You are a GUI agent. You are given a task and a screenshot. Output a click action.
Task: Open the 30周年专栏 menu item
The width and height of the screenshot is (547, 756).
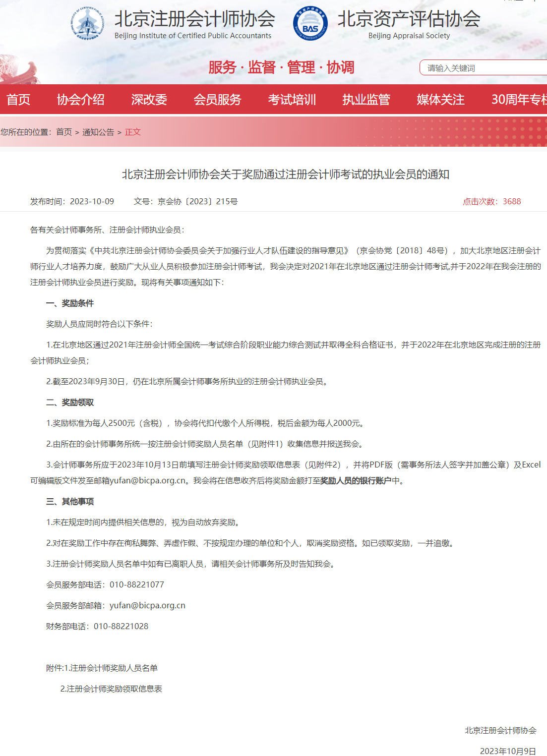coord(519,100)
